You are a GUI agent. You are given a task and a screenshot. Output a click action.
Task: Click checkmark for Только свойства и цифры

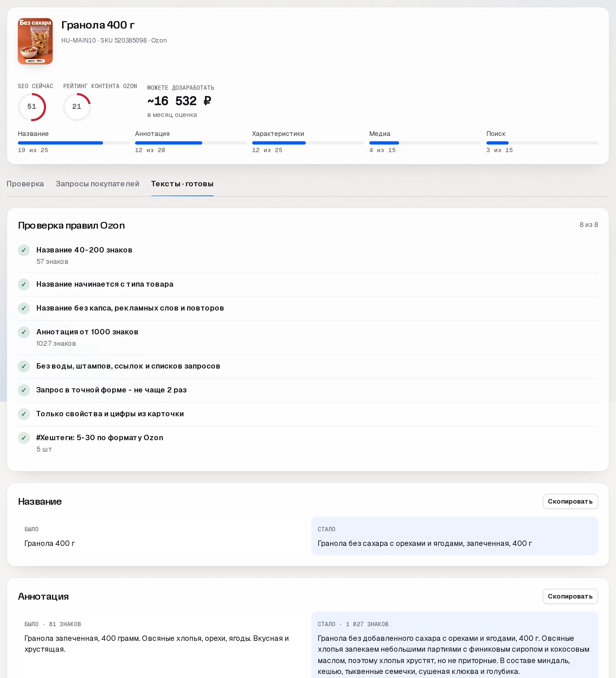24,414
